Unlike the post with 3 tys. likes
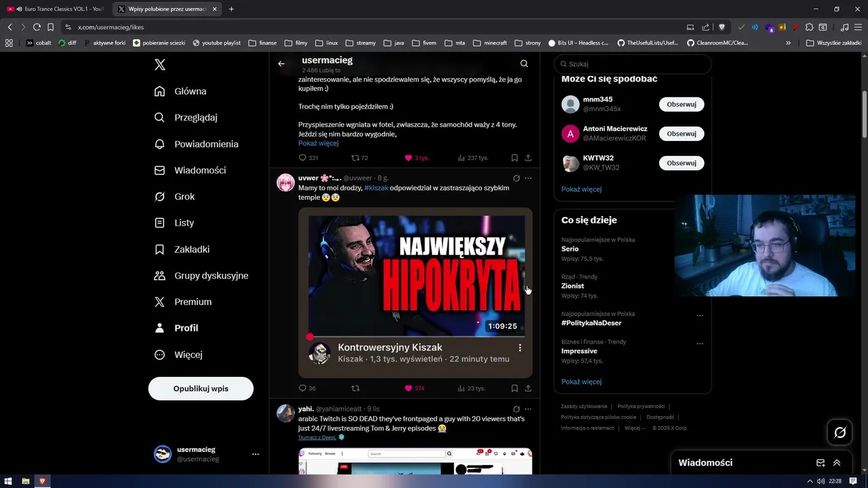The width and height of the screenshot is (868, 488). [x=416, y=158]
